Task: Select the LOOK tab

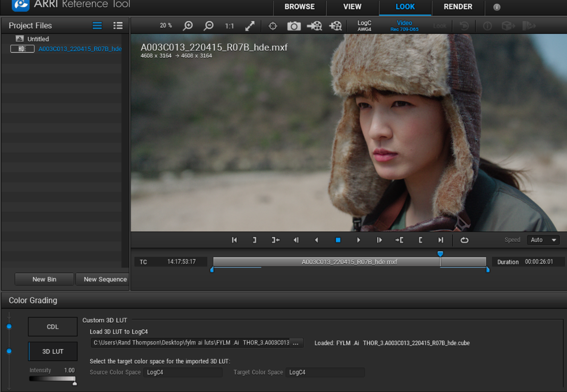Action: [x=405, y=7]
